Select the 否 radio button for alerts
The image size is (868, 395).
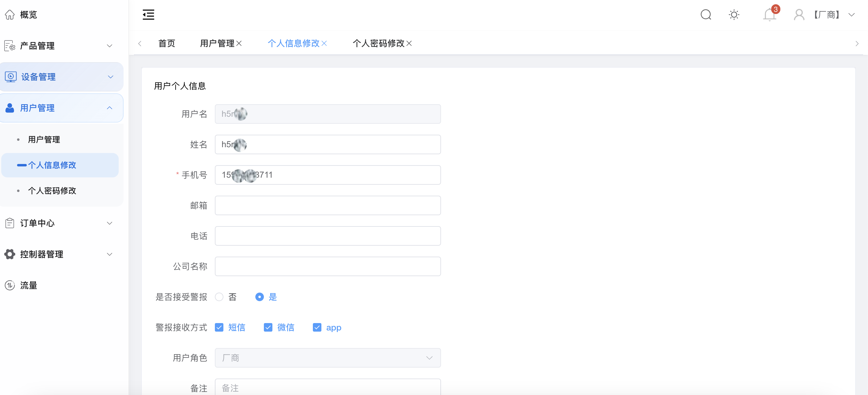click(219, 297)
